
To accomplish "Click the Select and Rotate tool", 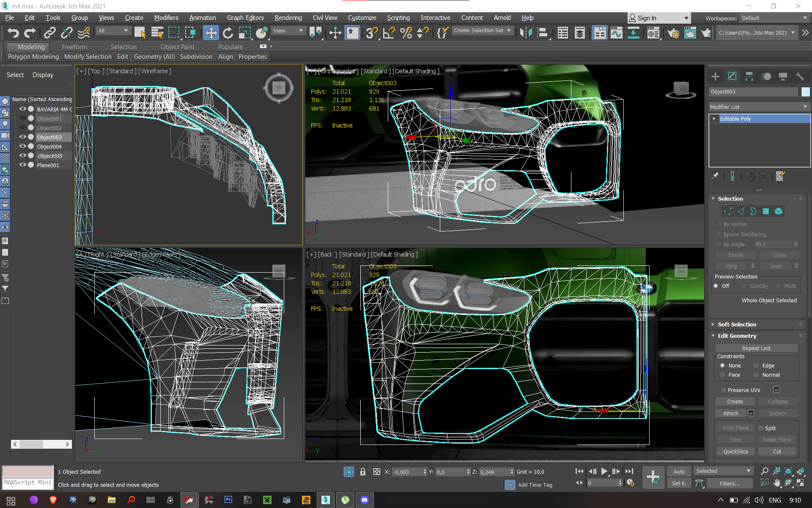I will [x=228, y=33].
